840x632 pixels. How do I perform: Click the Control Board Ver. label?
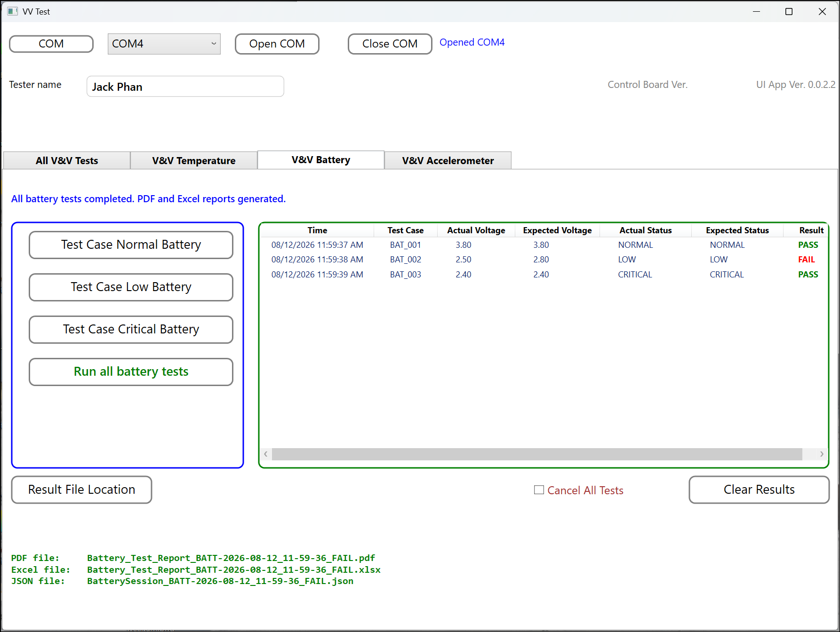coord(648,85)
